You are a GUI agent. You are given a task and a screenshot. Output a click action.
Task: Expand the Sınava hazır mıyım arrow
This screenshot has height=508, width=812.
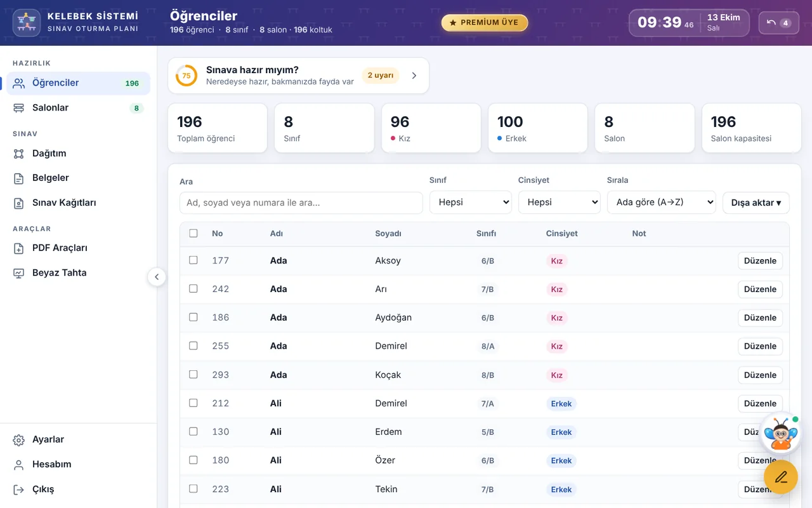point(414,76)
